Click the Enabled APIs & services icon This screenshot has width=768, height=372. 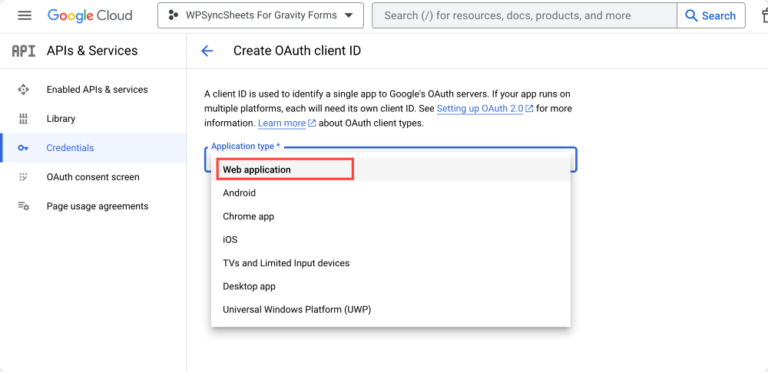[23, 90]
